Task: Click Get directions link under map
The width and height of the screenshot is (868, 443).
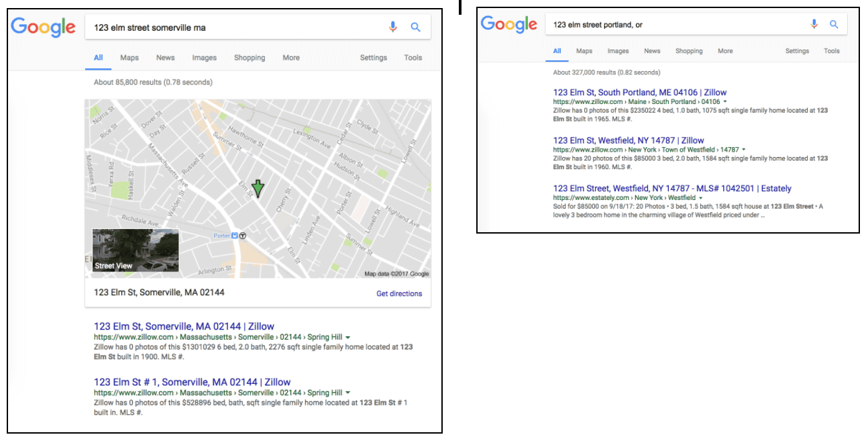Action: coord(399,293)
